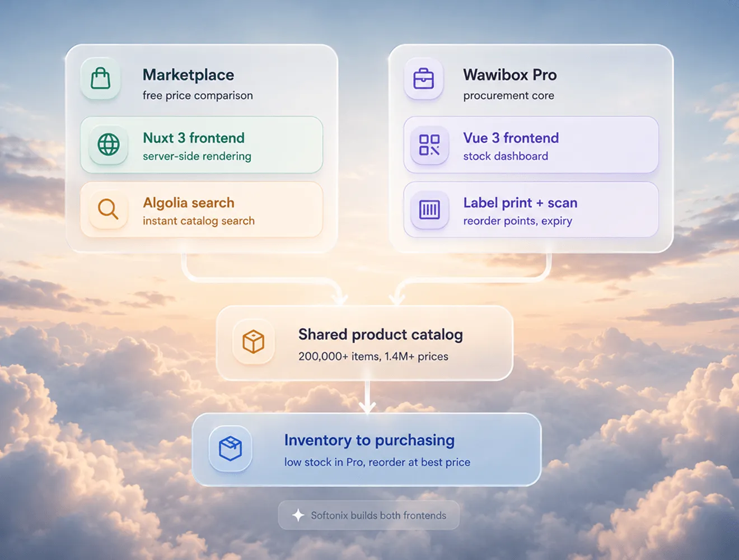Click the 'instant catalog search' text
The width and height of the screenshot is (739, 560).
click(199, 221)
